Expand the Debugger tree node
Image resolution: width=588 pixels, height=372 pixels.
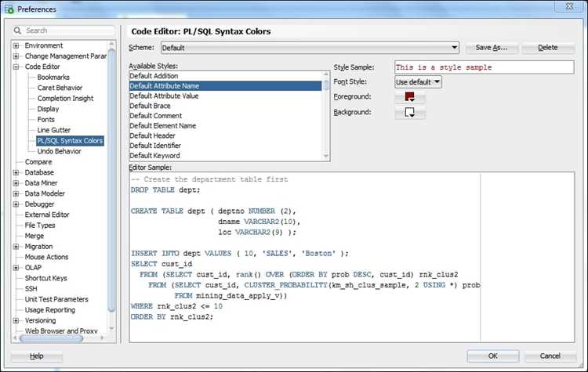16,204
